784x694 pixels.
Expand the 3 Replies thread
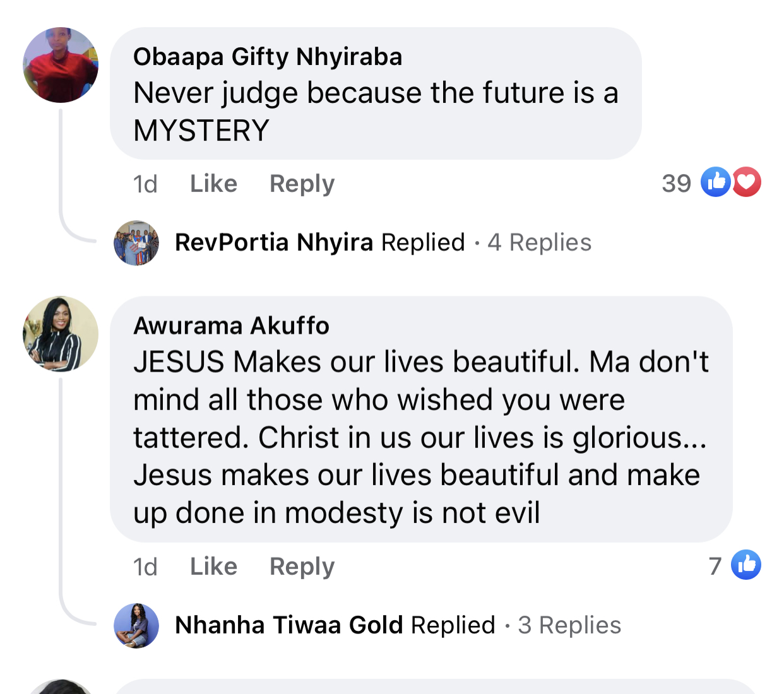click(569, 625)
